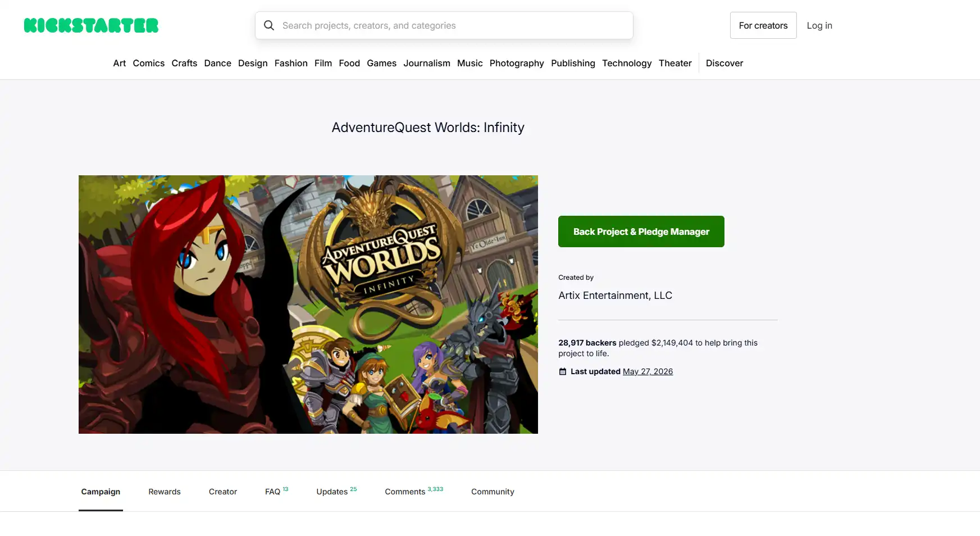The width and height of the screenshot is (980, 536).
Task: Click the May 27, 2026 date link
Action: [648, 371]
